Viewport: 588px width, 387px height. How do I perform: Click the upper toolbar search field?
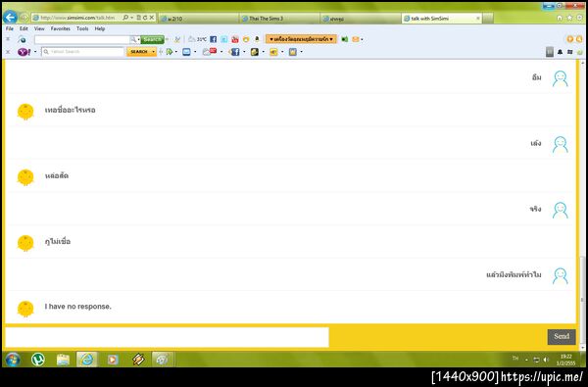[x=82, y=39]
